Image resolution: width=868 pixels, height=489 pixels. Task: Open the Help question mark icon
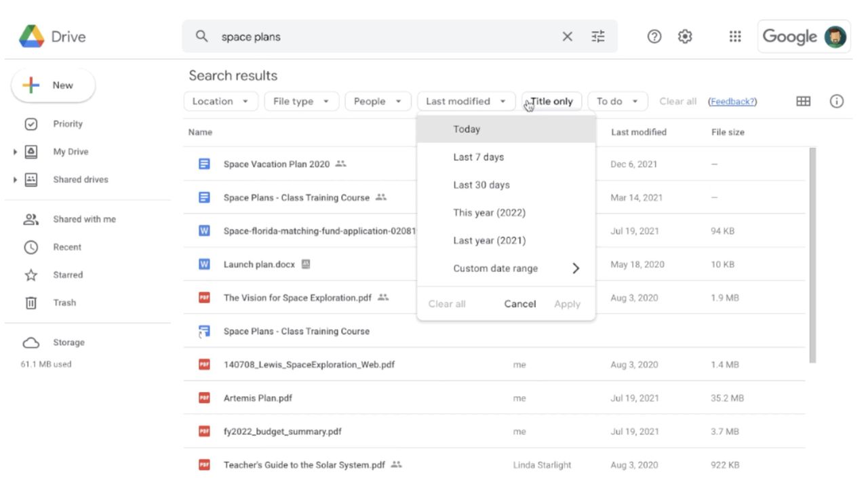coord(654,37)
